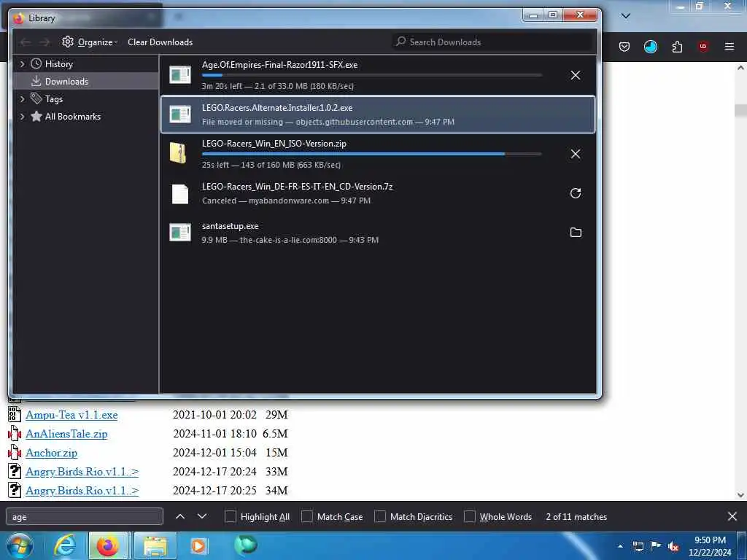This screenshot has width=747, height=560.
Task: Click the Search Downloads field
Action: 492,42
